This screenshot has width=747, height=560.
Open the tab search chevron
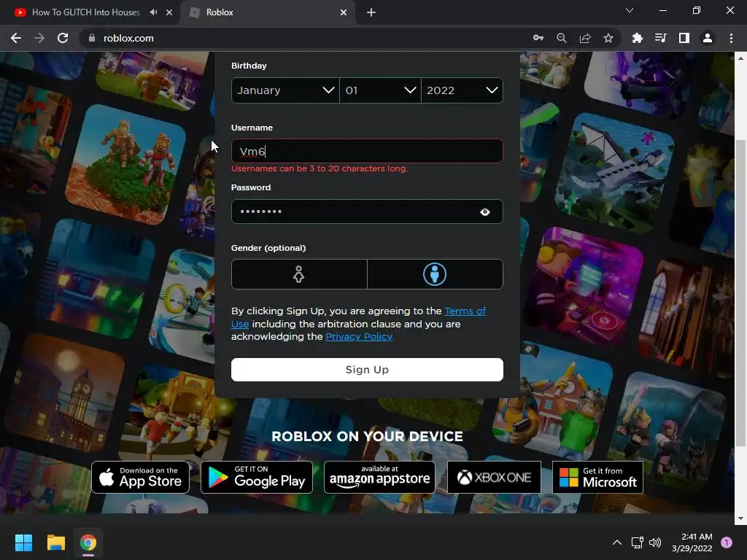630,10
